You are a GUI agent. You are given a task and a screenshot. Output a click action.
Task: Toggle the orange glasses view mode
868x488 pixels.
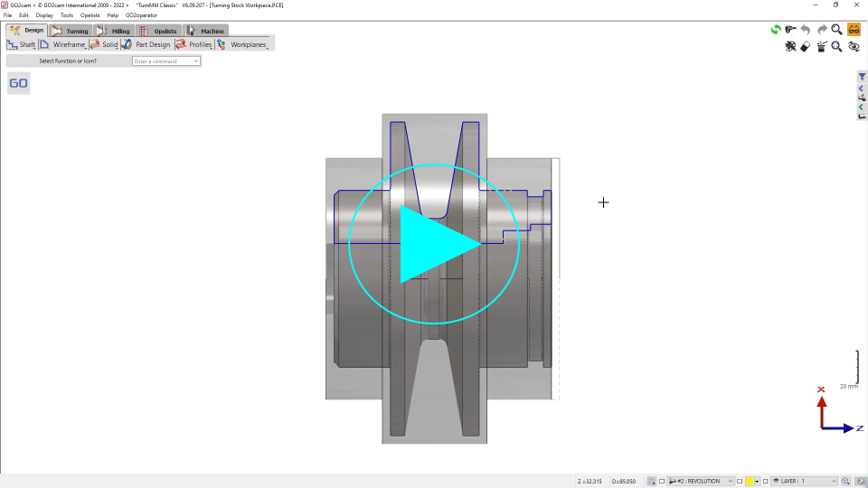coord(854,30)
